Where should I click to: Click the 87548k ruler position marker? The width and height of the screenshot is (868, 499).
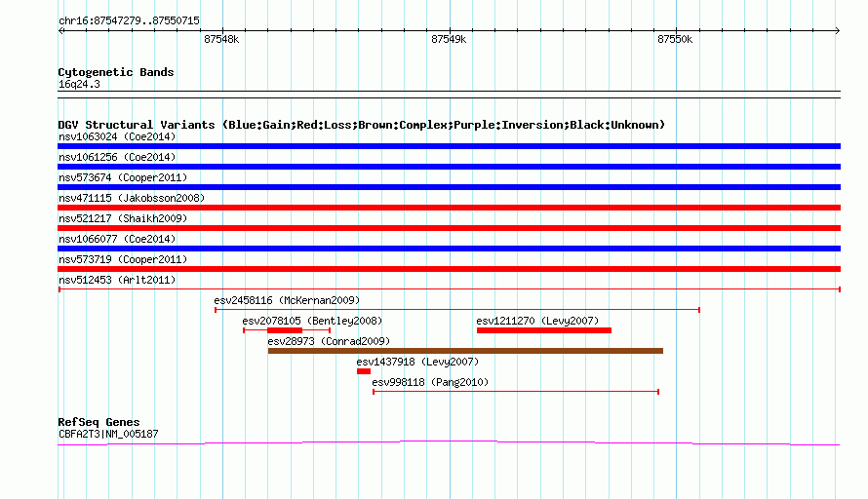pos(221,39)
